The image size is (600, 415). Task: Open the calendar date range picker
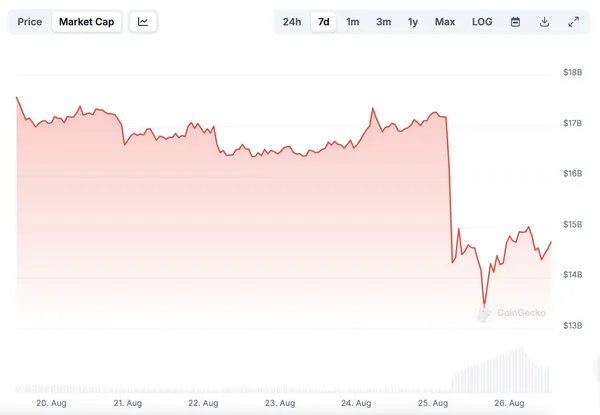[515, 21]
